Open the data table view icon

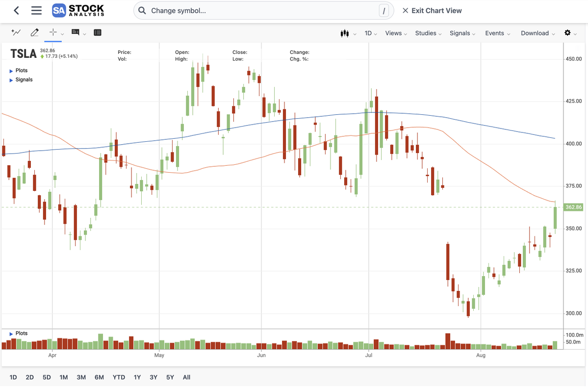pyautogui.click(x=98, y=33)
